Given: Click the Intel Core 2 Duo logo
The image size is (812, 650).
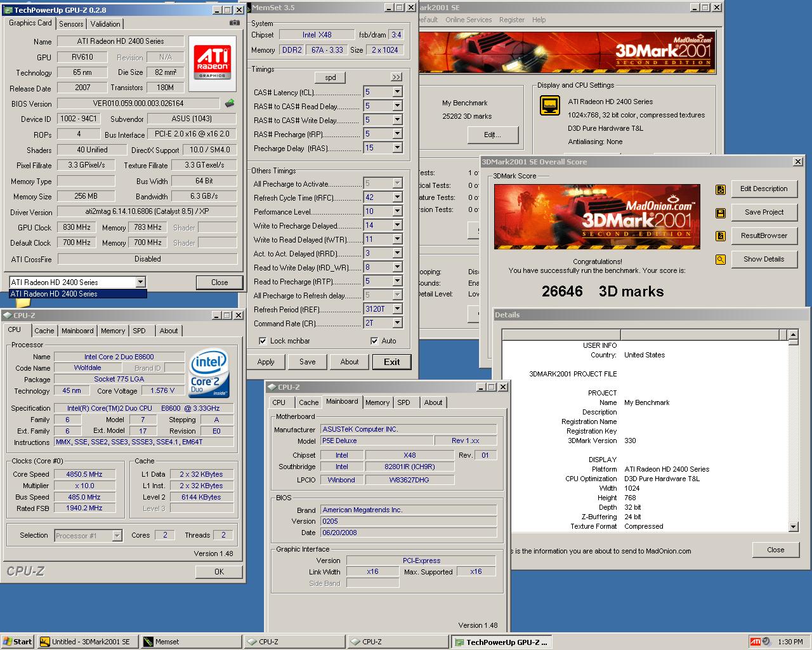Looking at the screenshot, I should [x=208, y=373].
